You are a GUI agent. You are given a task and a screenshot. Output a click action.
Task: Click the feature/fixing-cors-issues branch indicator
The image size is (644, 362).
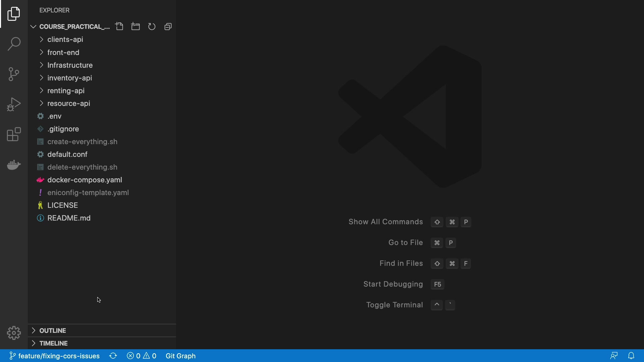[x=54, y=356]
